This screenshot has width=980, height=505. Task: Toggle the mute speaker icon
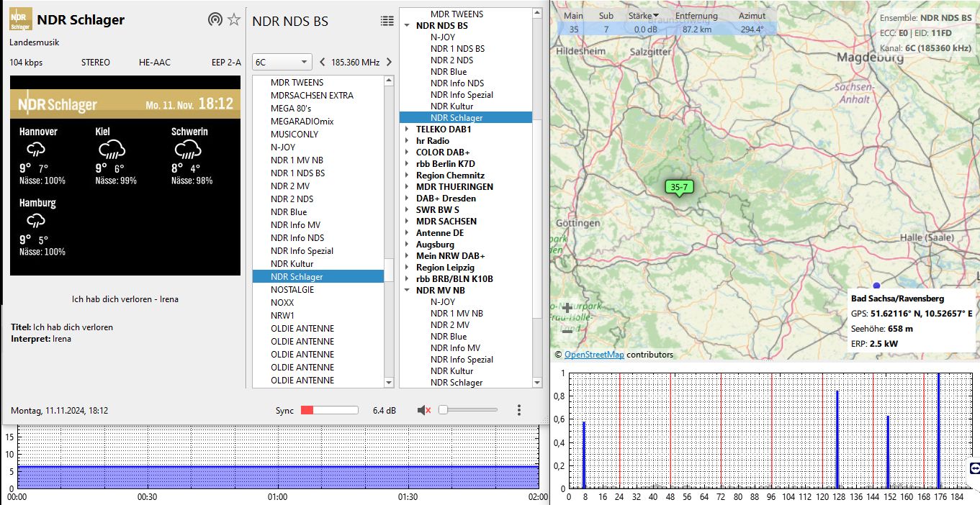coord(424,410)
